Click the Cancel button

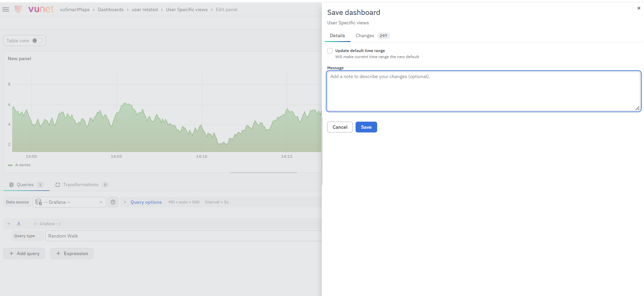pyautogui.click(x=340, y=127)
